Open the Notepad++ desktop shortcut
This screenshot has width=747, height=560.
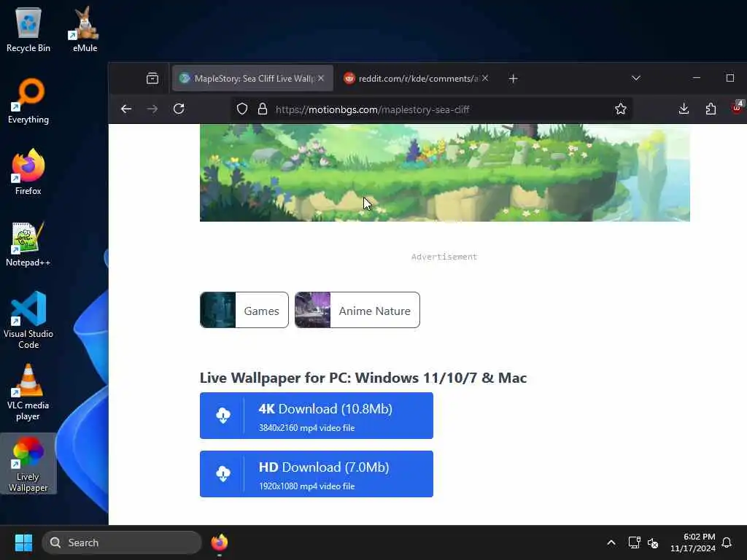[28, 244]
